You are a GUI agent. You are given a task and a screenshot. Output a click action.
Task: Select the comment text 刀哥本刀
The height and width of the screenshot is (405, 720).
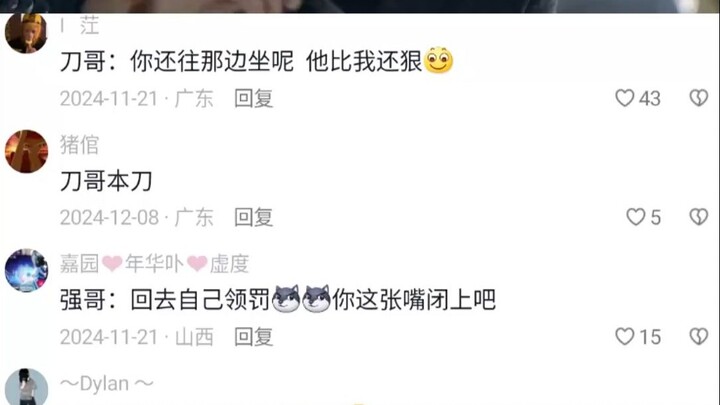tap(106, 181)
